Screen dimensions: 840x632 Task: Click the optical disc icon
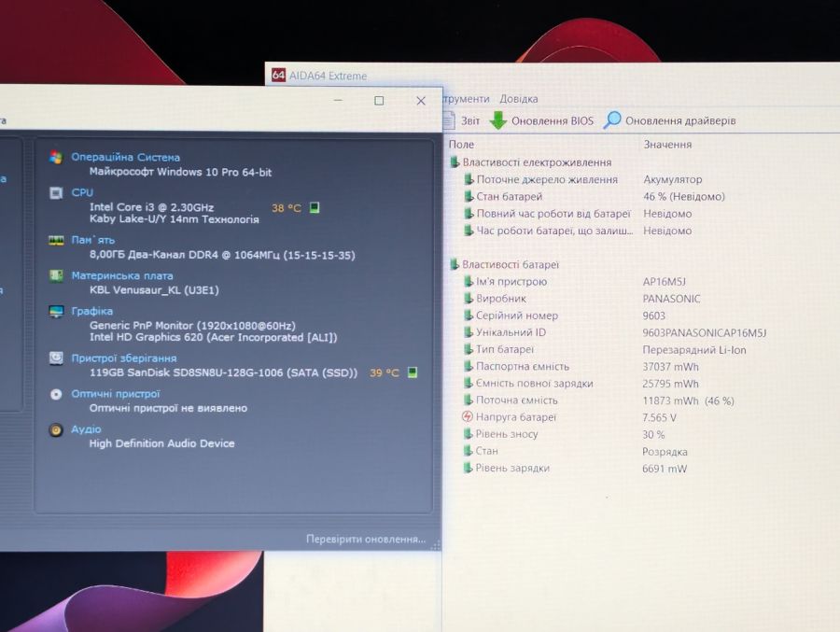[56, 394]
